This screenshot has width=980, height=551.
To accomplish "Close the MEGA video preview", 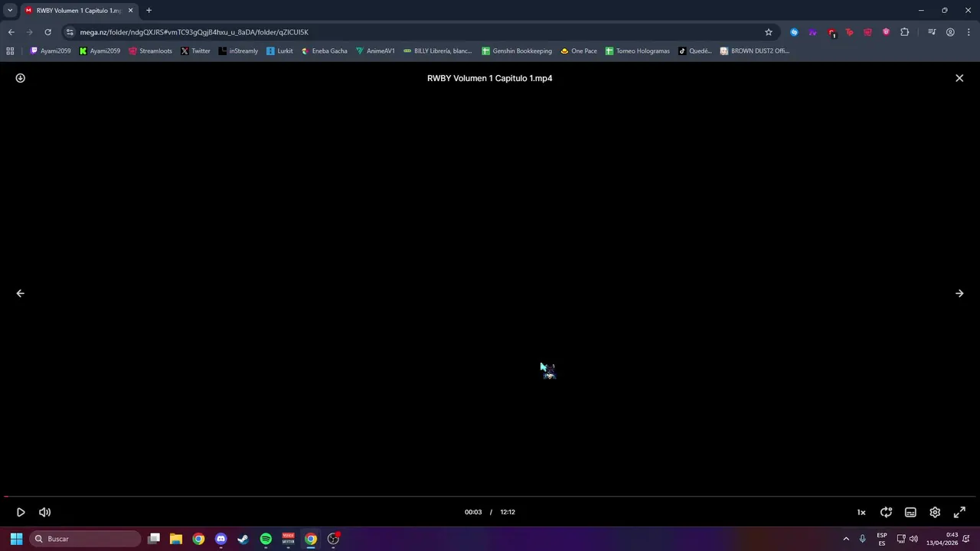I will click(959, 78).
